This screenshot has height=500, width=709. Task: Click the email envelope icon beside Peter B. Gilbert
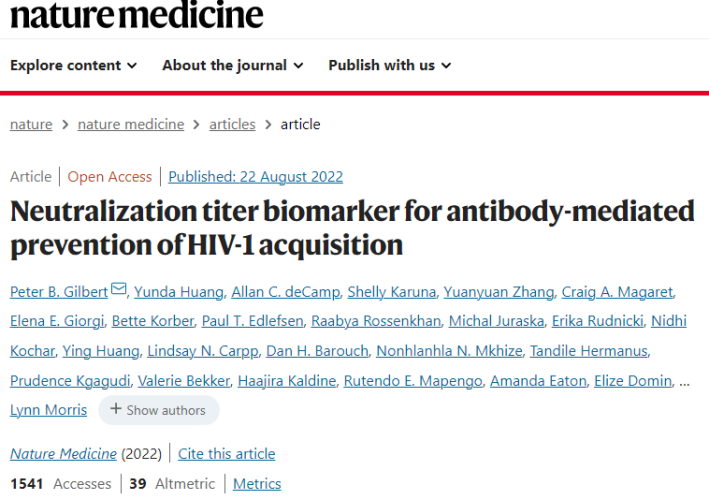[x=119, y=290]
